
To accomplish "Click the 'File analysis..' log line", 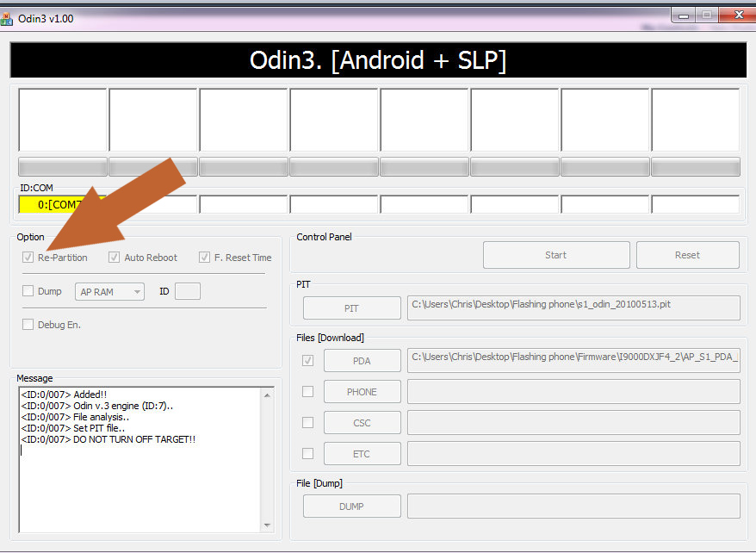I will (x=75, y=417).
